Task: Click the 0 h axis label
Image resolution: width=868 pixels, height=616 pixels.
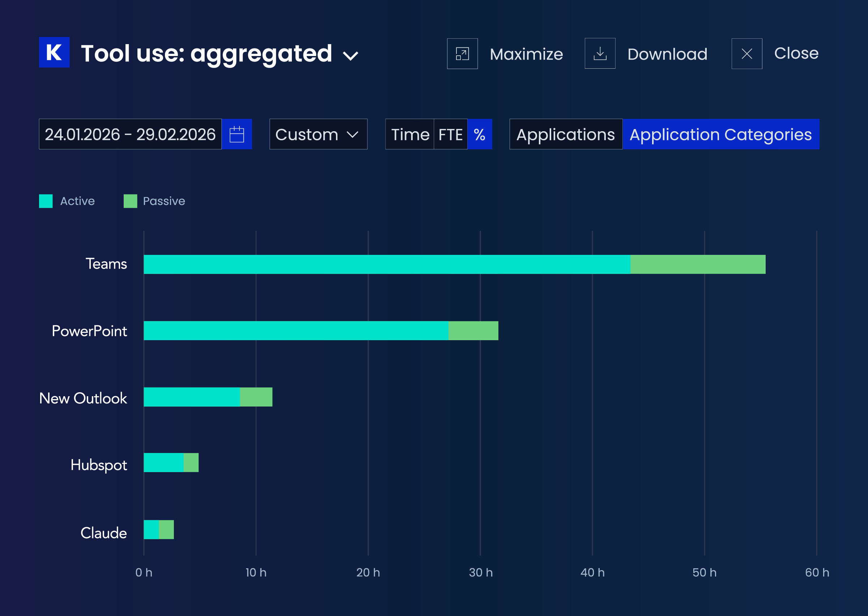Action: 144,572
